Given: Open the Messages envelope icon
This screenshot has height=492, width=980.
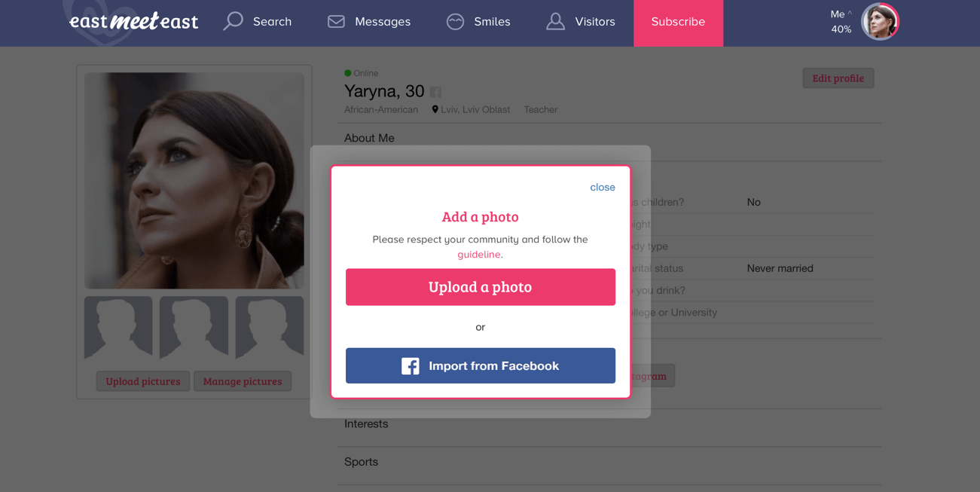Looking at the screenshot, I should 336,22.
